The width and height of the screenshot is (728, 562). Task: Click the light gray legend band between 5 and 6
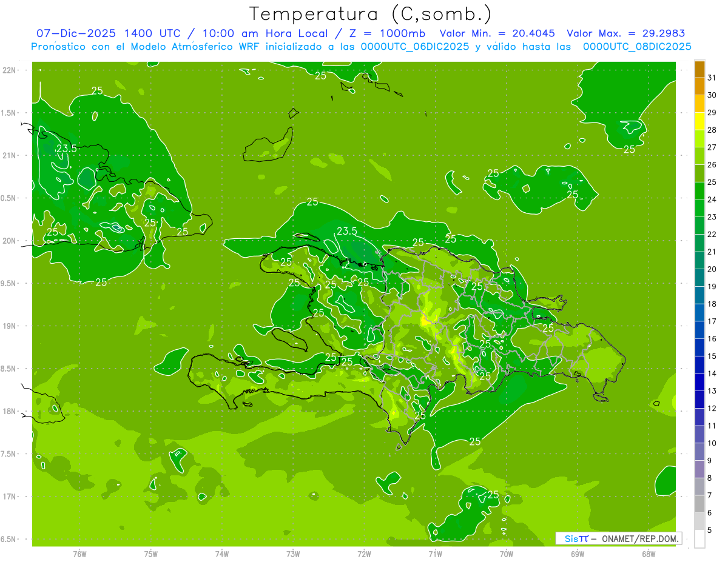tap(699, 521)
